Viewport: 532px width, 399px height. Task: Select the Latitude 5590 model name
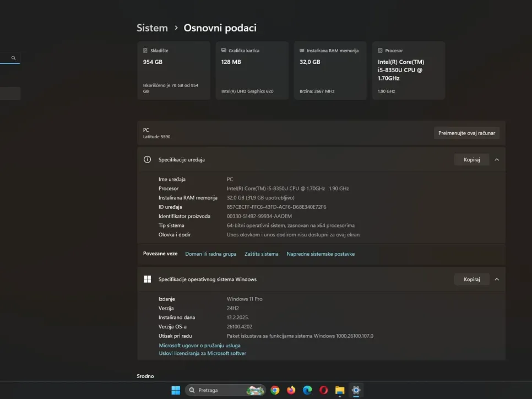157,137
